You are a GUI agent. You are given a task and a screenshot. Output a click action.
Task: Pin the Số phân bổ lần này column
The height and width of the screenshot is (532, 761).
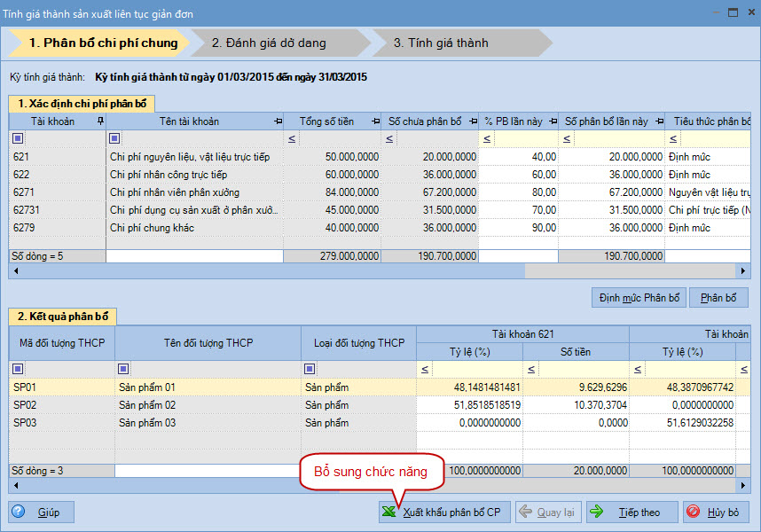(659, 121)
